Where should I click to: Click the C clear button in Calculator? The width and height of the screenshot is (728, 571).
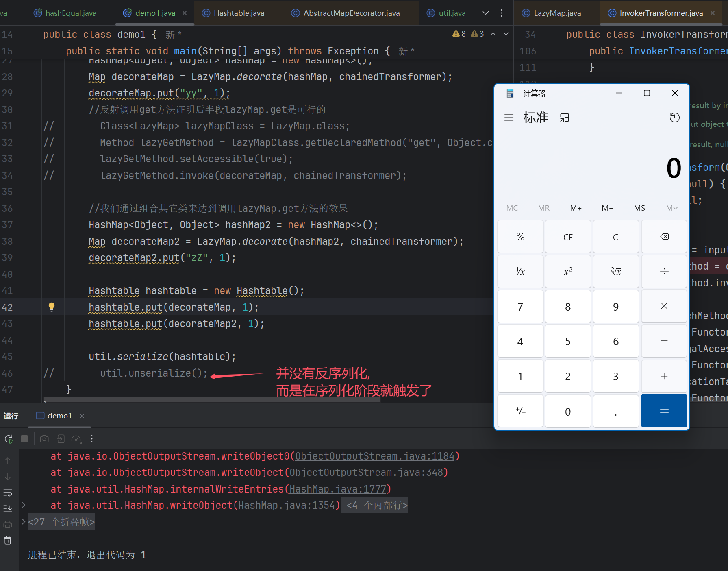616,237
